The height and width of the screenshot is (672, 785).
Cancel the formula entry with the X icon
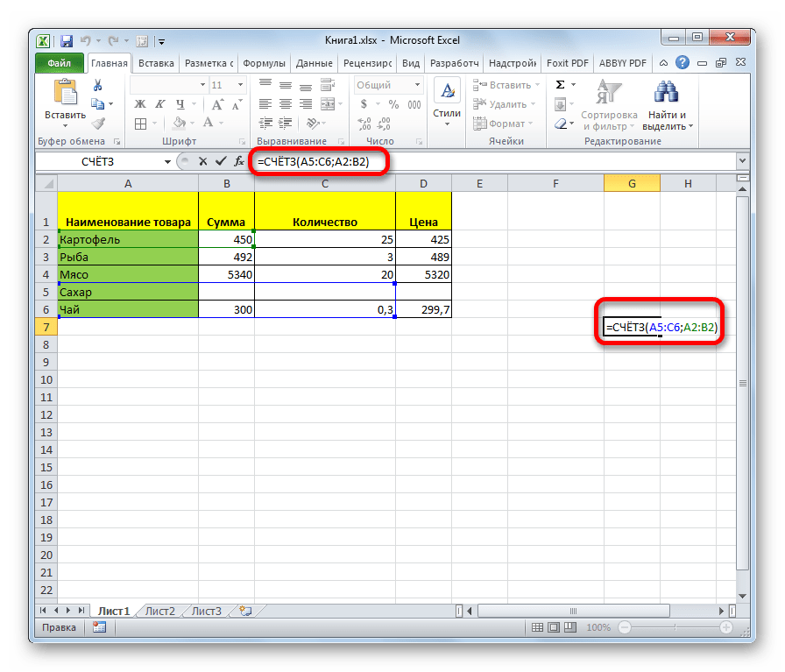(x=203, y=161)
